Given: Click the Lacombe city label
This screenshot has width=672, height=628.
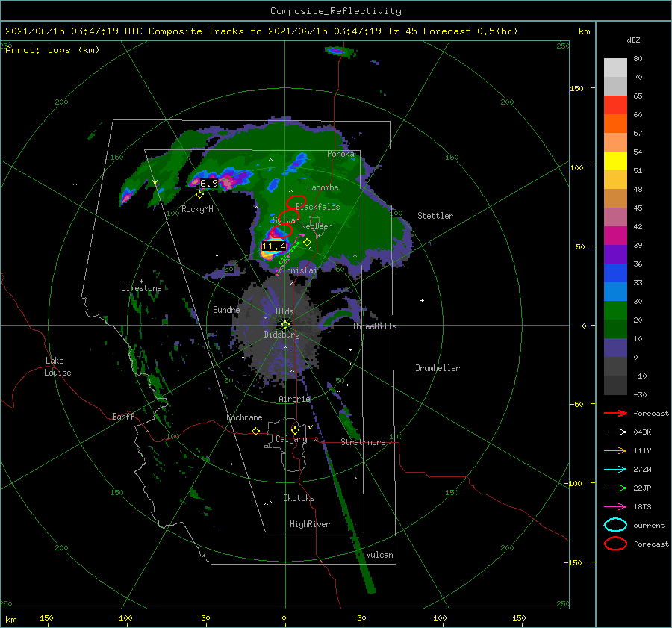Looking at the screenshot, I should click(323, 187).
